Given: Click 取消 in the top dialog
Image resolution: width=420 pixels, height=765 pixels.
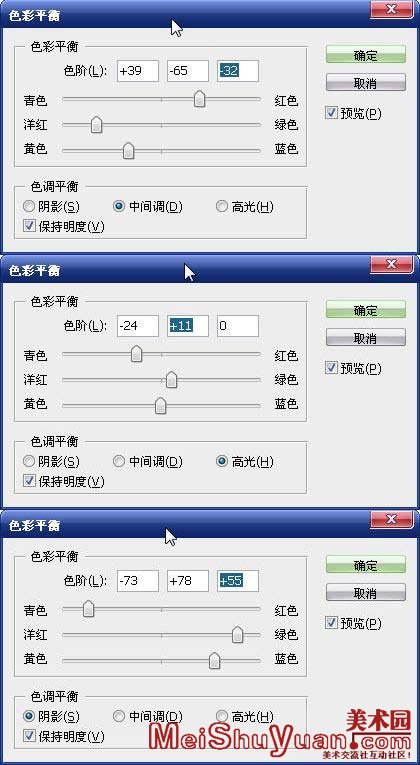Looking at the screenshot, I should pos(365,82).
